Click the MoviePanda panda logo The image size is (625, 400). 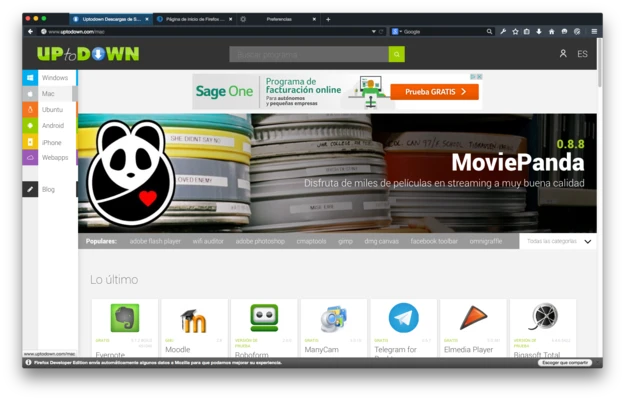(x=131, y=173)
